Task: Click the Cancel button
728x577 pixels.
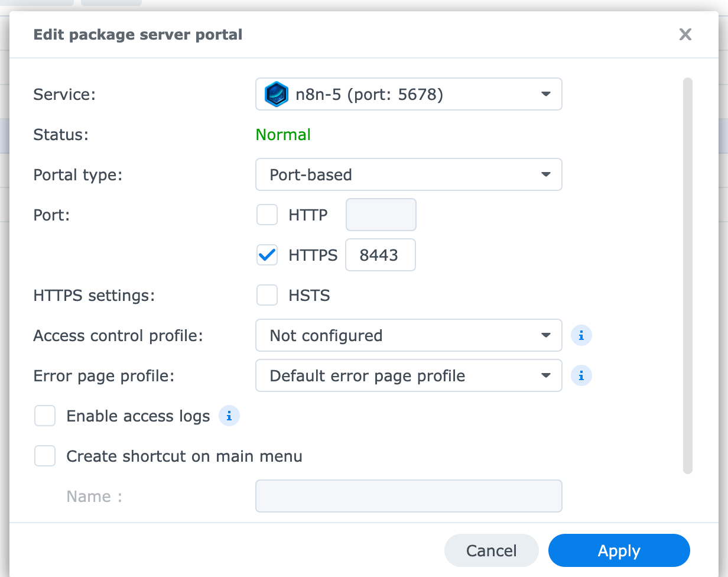Action: [x=491, y=551]
